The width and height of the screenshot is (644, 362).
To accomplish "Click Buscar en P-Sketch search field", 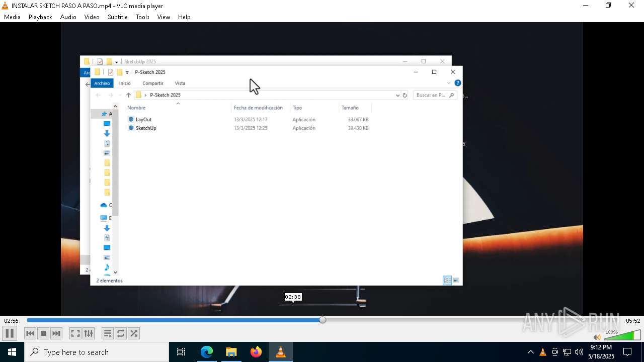I will [x=435, y=95].
